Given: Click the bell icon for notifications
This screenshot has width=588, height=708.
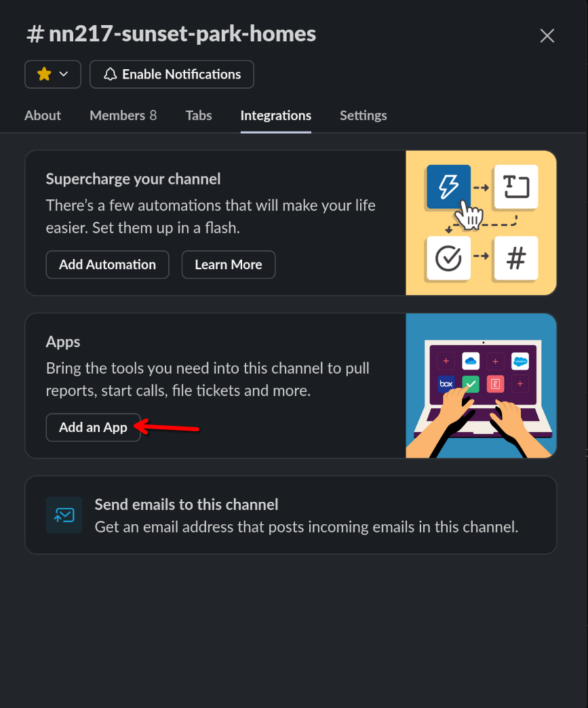Looking at the screenshot, I should click(x=110, y=75).
